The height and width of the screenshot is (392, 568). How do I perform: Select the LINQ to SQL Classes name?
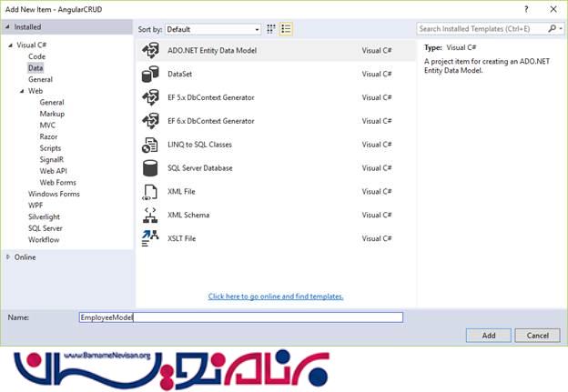point(199,145)
